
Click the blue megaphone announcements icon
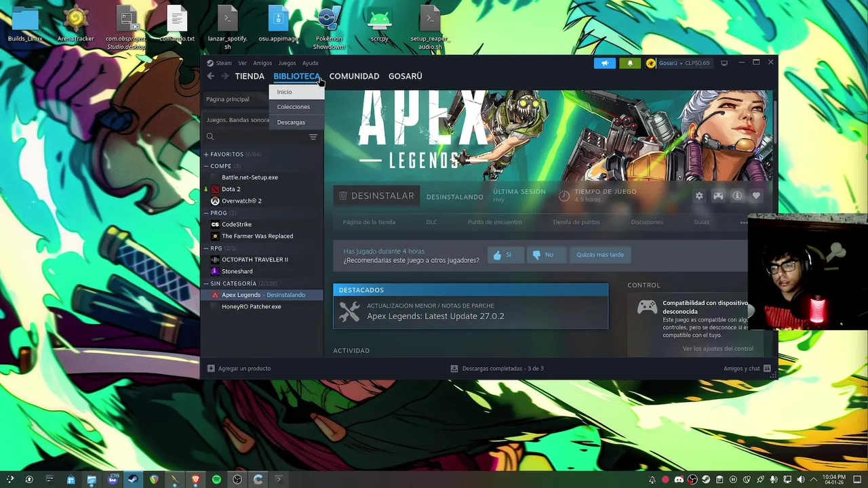605,63
